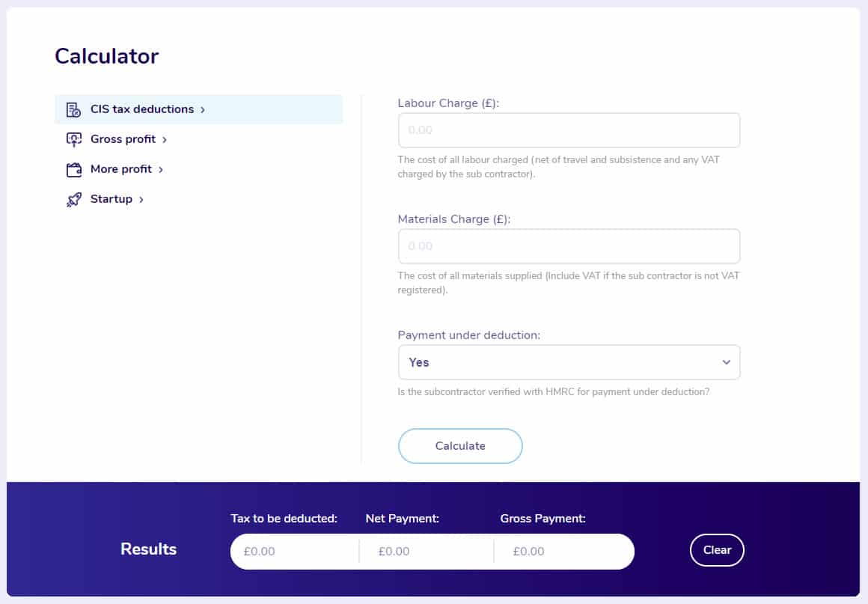Focus the Labour Charge input field
The height and width of the screenshot is (604, 868).
pos(569,130)
